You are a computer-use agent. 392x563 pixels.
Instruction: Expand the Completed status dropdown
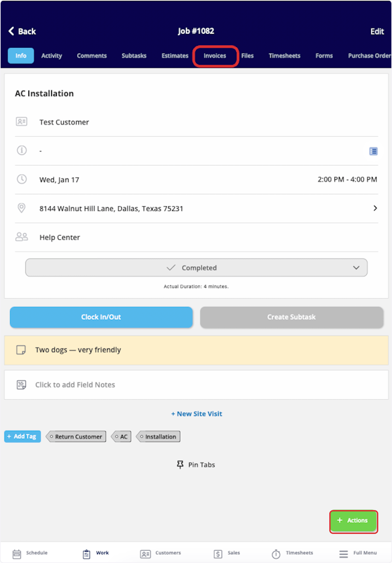tap(196, 267)
